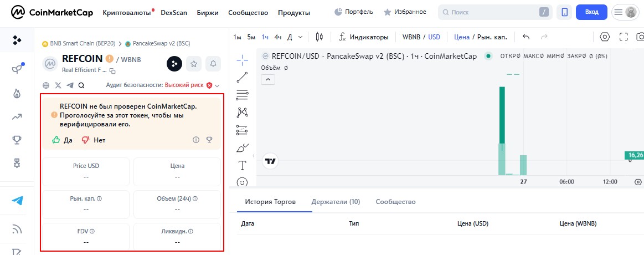Click the rising arrow gainers sidebar icon
The height and width of the screenshot is (255, 644).
tap(17, 117)
